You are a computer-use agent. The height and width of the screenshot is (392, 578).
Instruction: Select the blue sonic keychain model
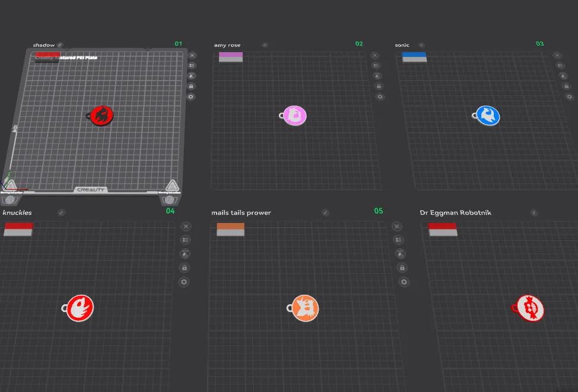click(487, 116)
